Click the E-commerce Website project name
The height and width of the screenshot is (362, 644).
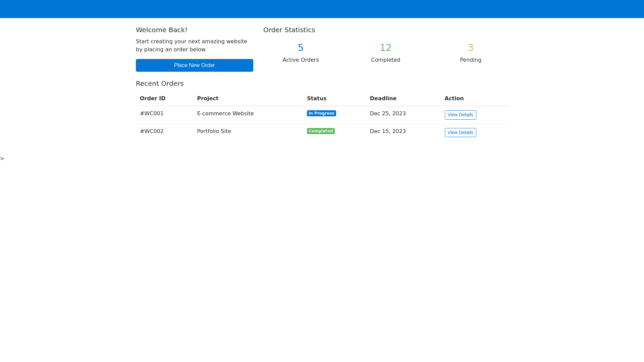(x=225, y=114)
